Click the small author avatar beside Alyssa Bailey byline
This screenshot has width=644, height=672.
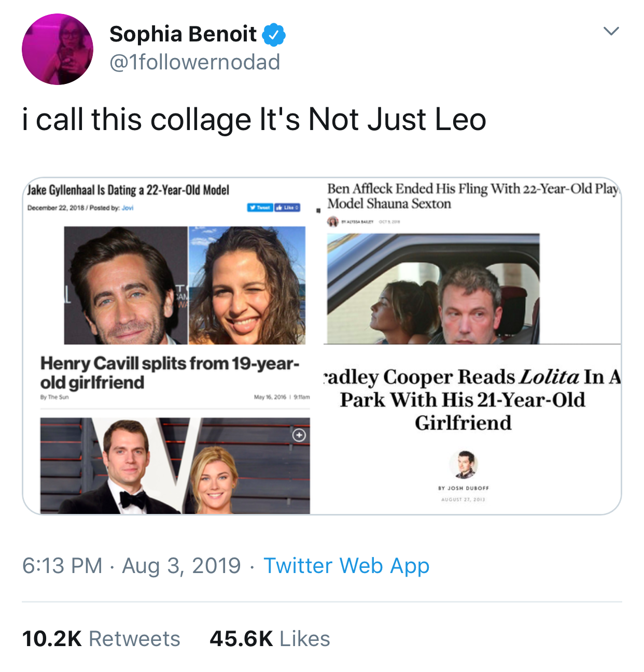pyautogui.click(x=333, y=222)
